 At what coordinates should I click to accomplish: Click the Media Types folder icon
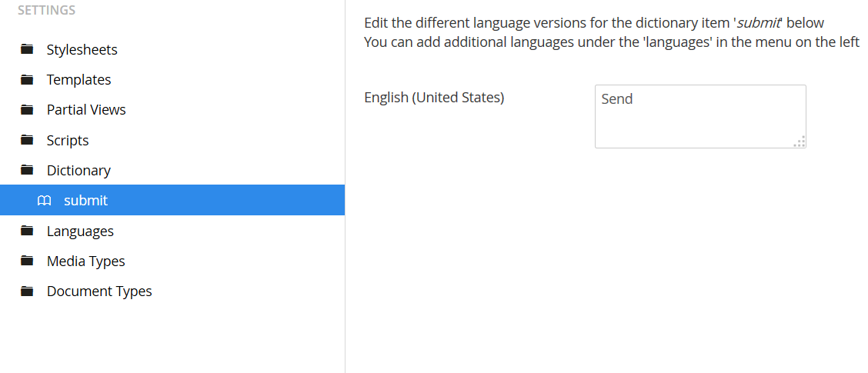tap(27, 261)
